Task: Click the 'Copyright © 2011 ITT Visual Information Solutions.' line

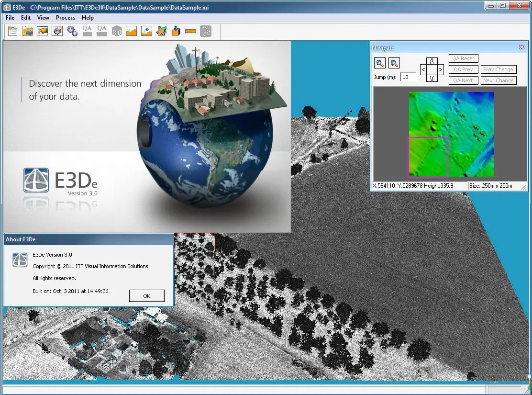Action: click(91, 266)
